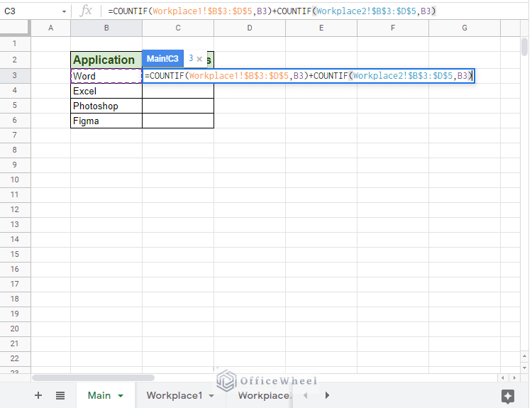
Task: Select empty cell next to Excel
Action: click(178, 91)
